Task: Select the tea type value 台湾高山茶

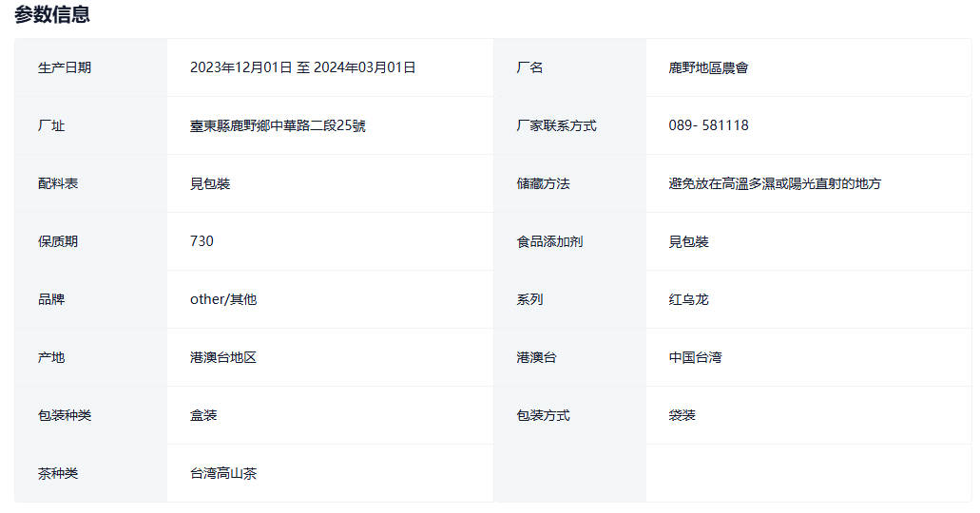Action: click(x=223, y=473)
